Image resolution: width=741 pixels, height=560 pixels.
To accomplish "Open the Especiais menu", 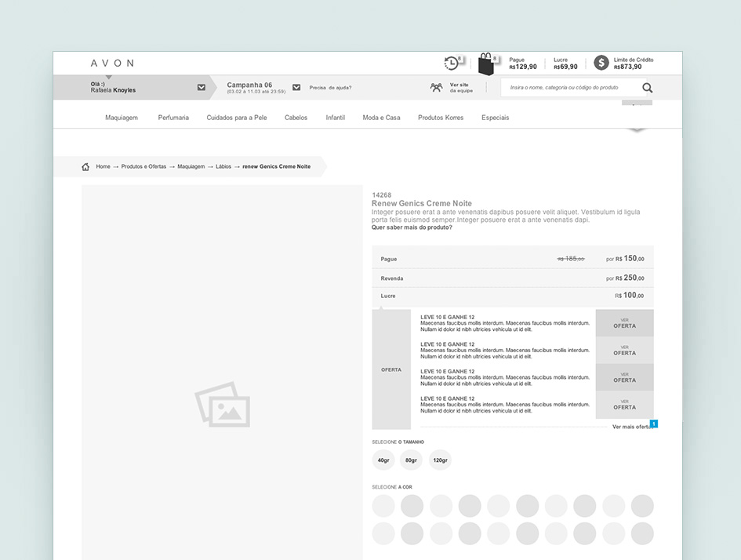I will 496,118.
